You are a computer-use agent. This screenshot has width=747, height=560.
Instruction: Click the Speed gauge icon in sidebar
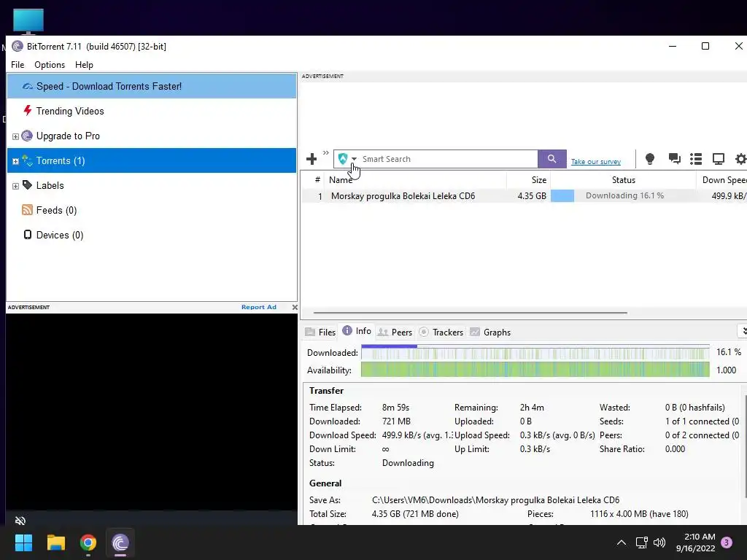pos(28,87)
